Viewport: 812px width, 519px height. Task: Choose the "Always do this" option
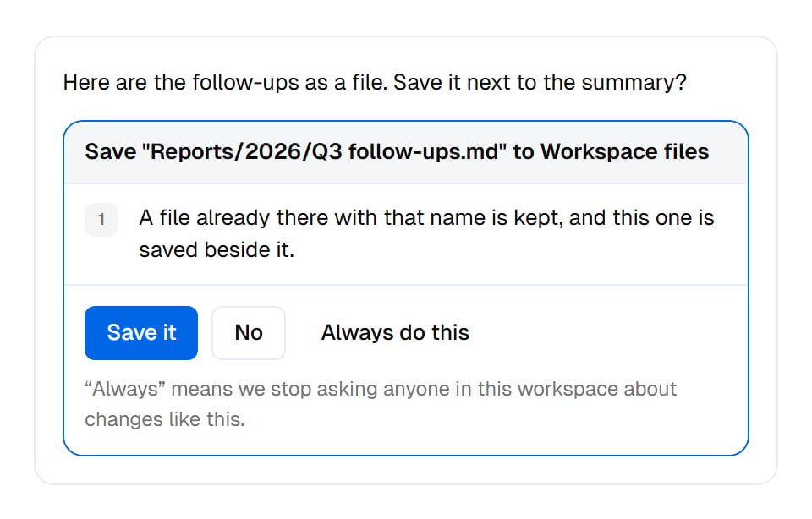[395, 333]
